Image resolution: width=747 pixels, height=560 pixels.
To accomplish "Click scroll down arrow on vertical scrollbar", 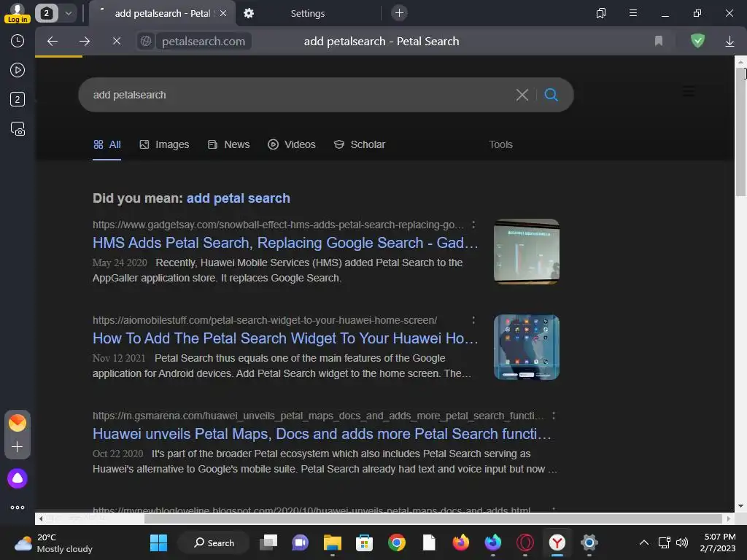I will tap(740, 506).
